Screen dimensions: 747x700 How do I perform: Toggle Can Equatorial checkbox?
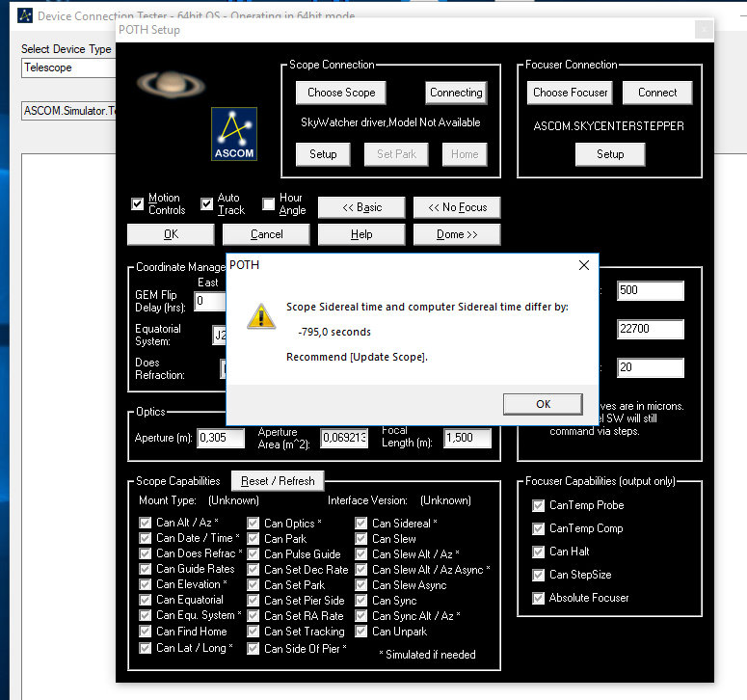pos(146,600)
